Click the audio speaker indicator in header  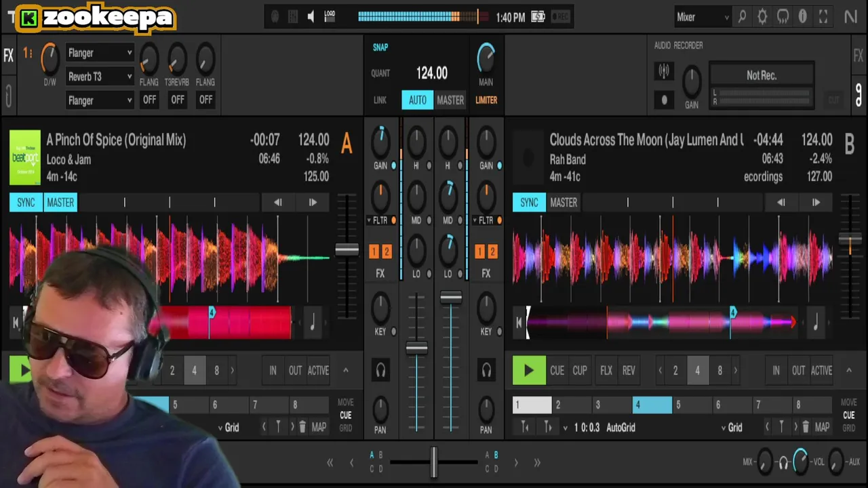click(311, 17)
